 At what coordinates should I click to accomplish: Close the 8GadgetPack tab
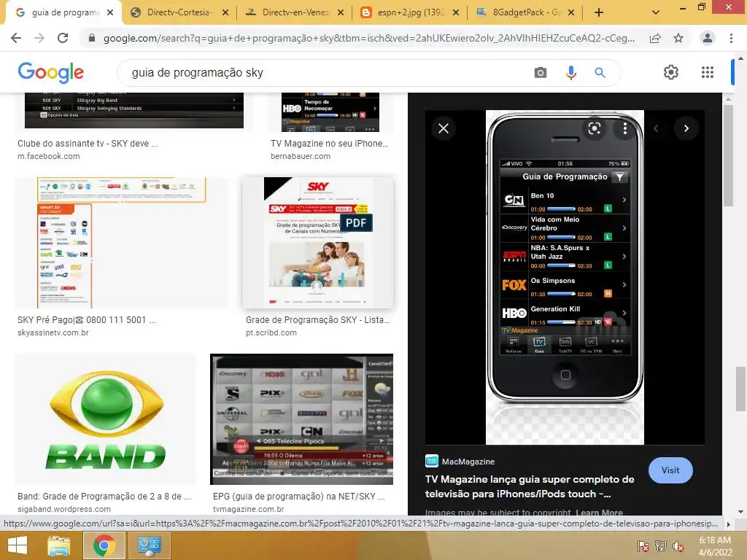(x=571, y=13)
